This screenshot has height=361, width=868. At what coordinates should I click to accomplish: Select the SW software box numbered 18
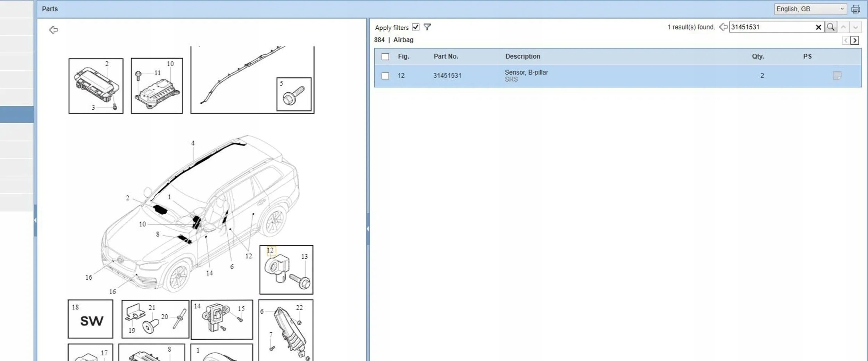tap(91, 319)
